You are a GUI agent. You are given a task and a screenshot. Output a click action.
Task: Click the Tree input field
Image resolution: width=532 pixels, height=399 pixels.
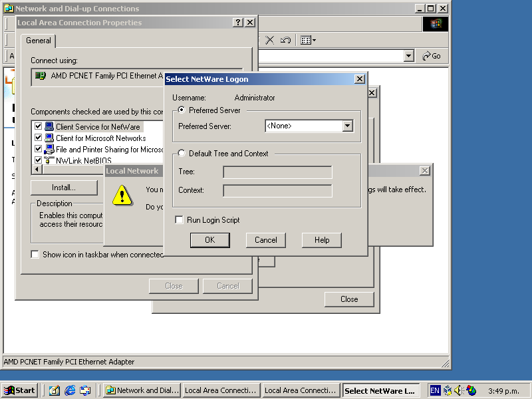(x=277, y=172)
